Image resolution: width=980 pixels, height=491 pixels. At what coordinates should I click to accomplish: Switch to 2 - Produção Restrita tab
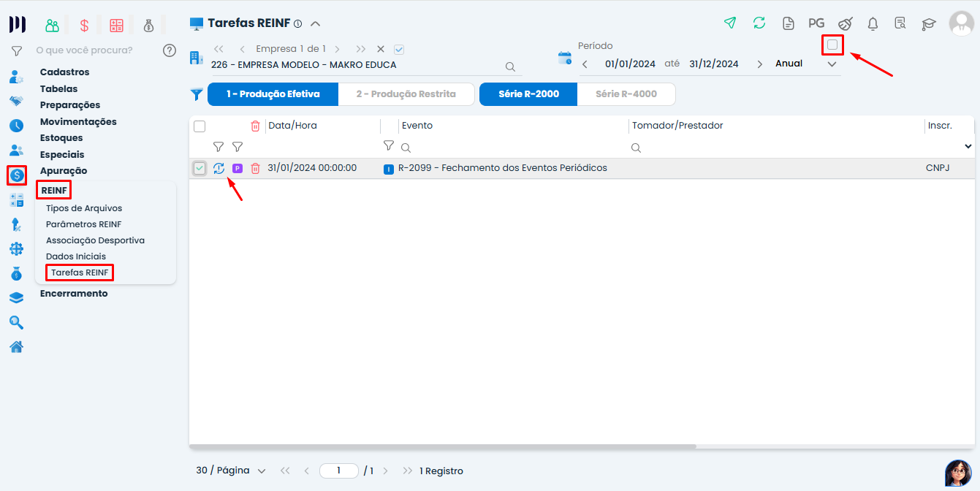(406, 94)
